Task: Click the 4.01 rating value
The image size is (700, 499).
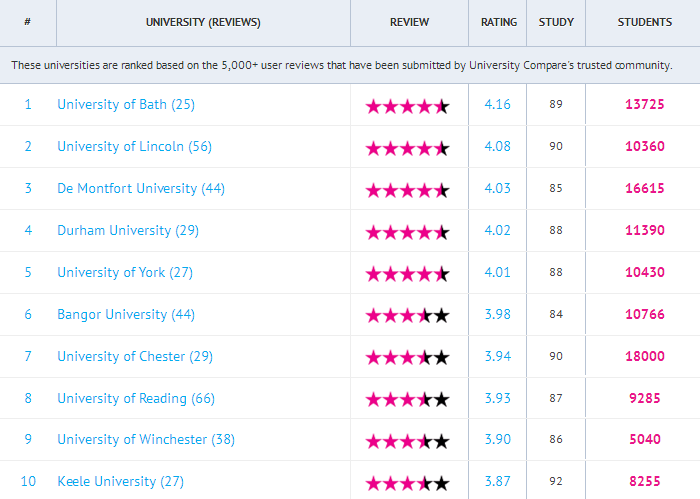Action: (497, 272)
